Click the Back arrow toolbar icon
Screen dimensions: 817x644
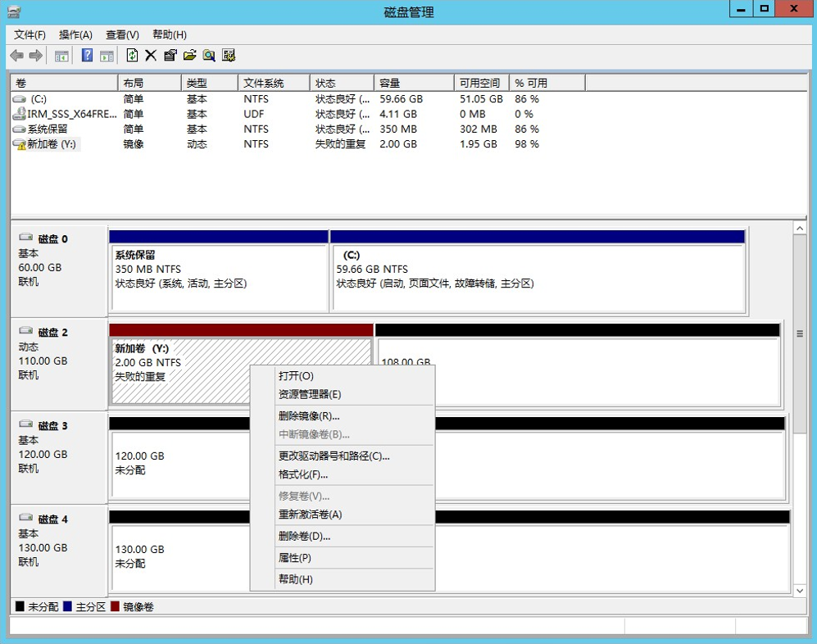point(16,55)
